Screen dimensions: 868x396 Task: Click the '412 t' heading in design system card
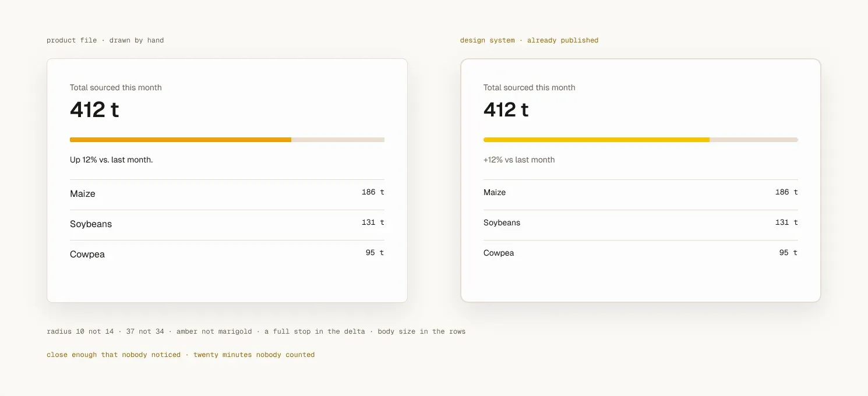click(x=506, y=109)
